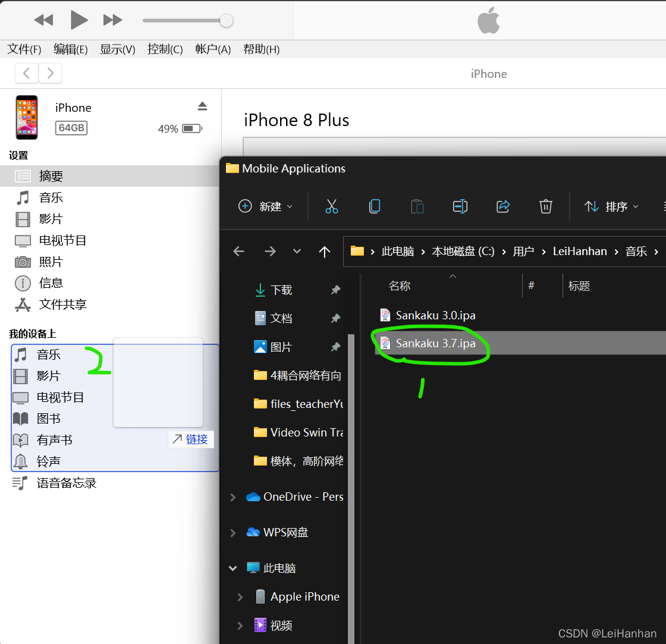
Task: Click the iTunes rewind button
Action: point(44,20)
